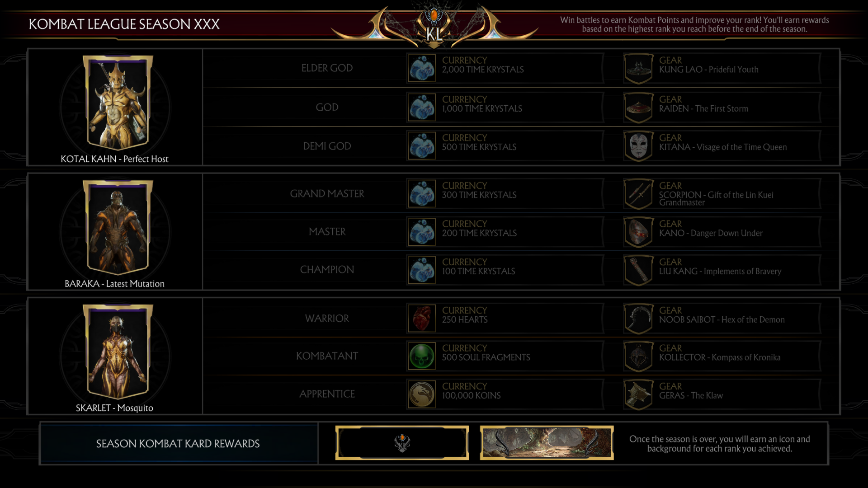Select Skarlet Mosquito skin card
868x488 pixels.
click(x=118, y=352)
